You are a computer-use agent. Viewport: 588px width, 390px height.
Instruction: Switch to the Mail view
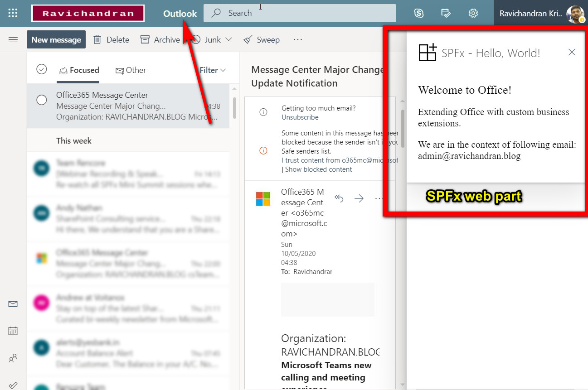click(13, 303)
